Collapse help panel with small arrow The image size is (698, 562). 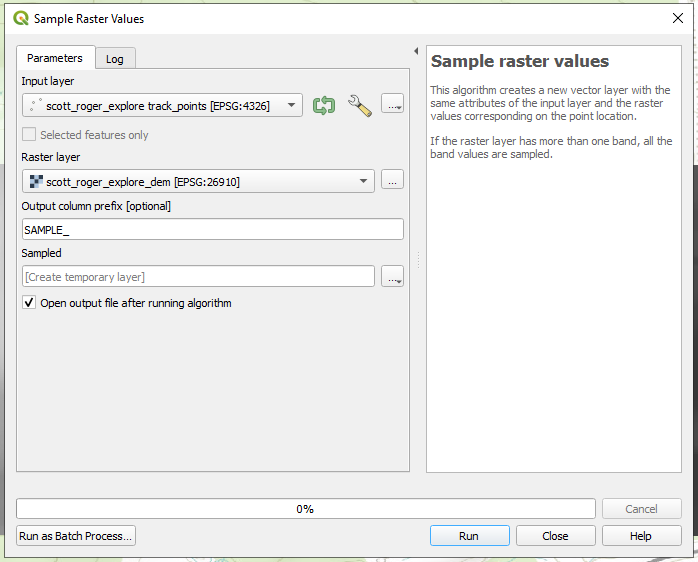point(416,51)
